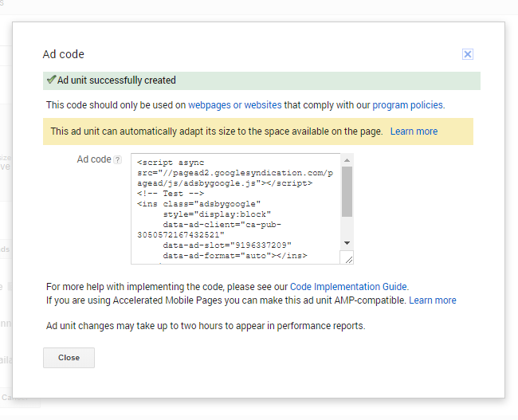
Task: Click the data-ad-slot="9196337209" line
Action: [227, 245]
